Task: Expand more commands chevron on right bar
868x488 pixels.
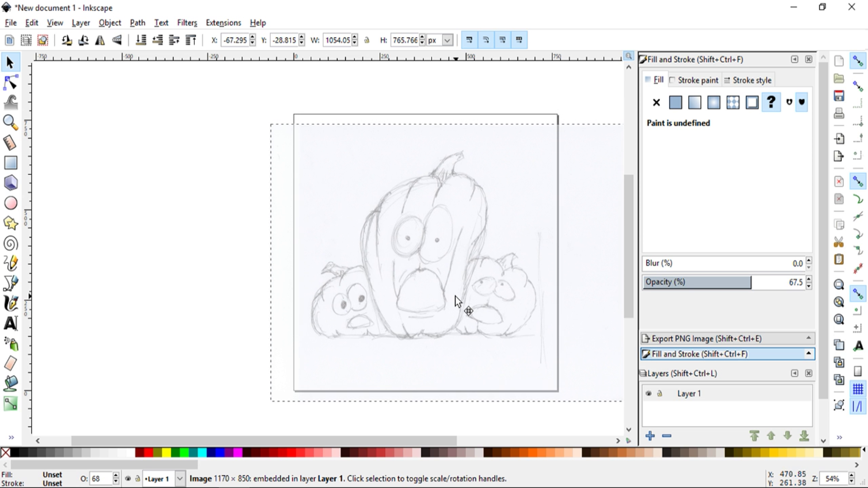Action: coord(840,437)
